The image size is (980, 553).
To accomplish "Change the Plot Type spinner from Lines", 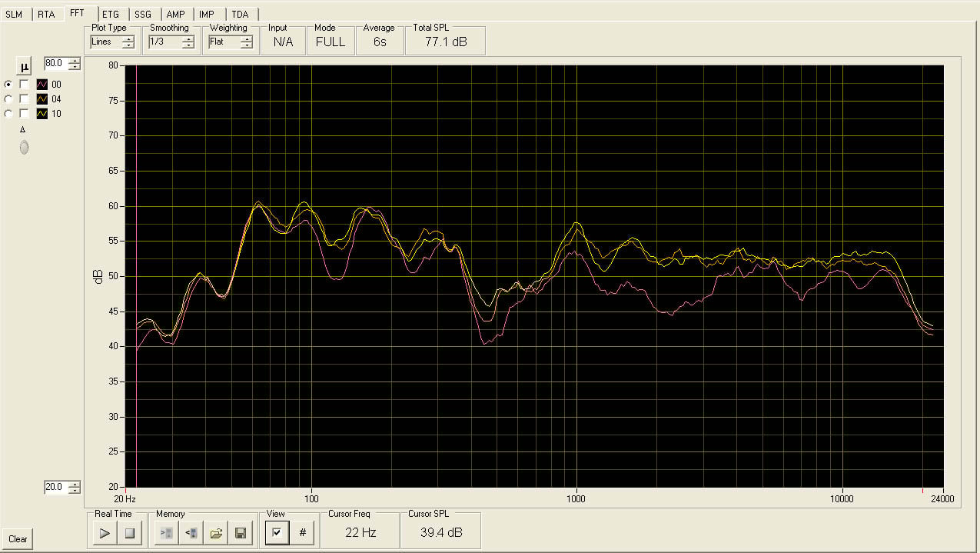I will (x=128, y=42).
